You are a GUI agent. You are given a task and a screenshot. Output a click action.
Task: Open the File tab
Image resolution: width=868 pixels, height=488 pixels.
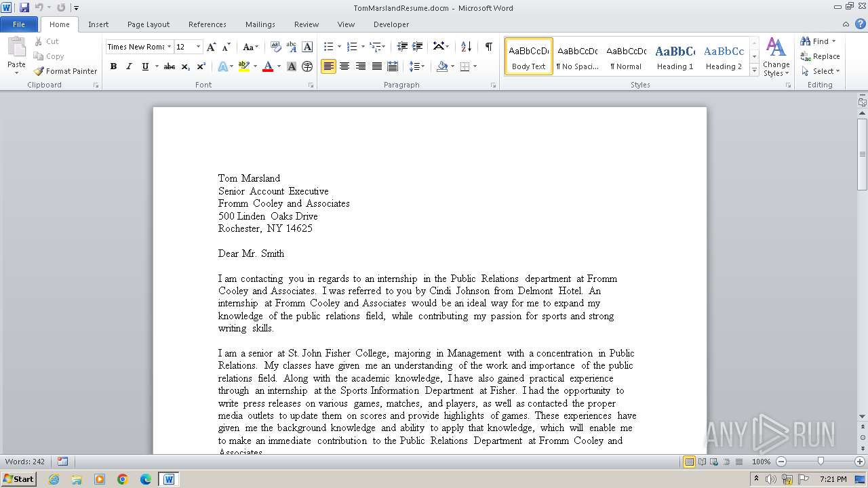pos(19,24)
